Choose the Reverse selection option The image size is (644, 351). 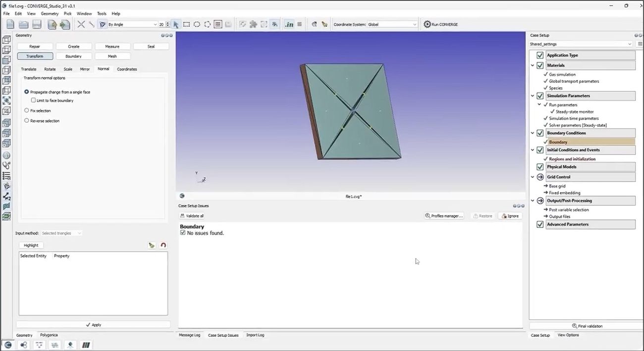26,120
